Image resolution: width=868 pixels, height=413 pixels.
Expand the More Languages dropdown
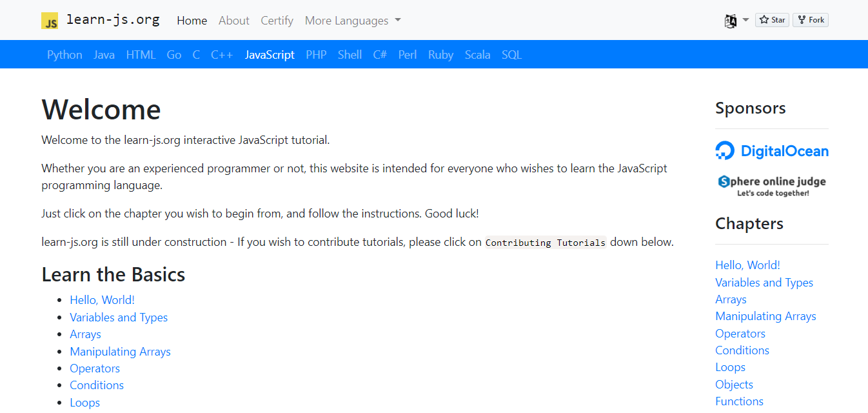coord(346,20)
